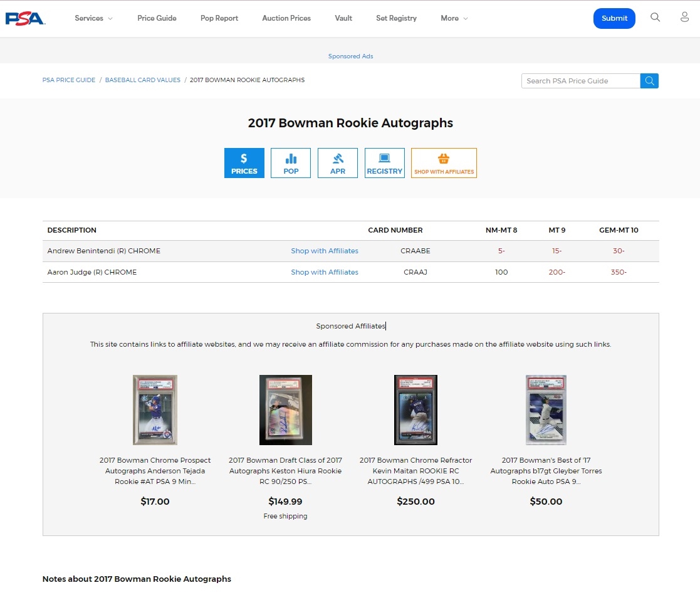Click Judge NM-MT 8 price 100

[501, 272]
